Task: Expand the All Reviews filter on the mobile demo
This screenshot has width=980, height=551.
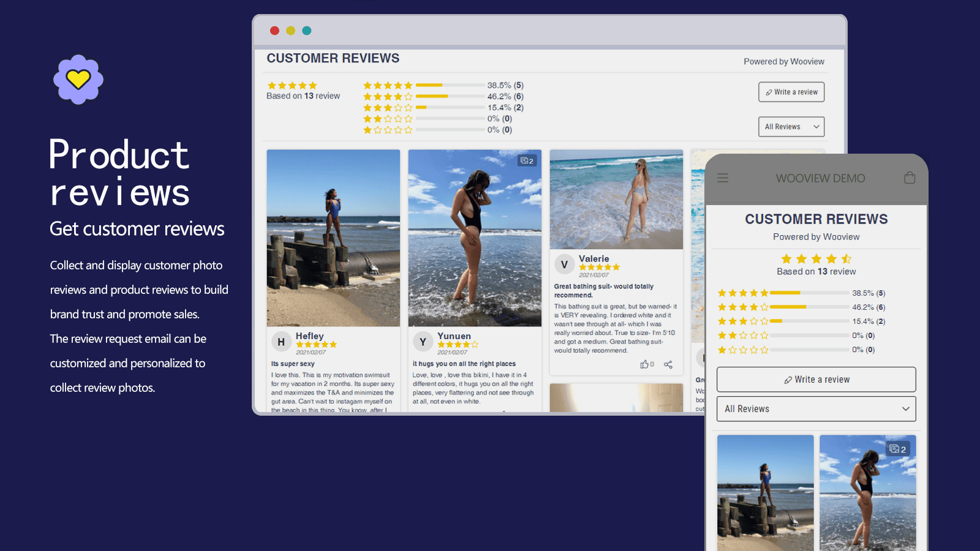Action: (x=816, y=408)
